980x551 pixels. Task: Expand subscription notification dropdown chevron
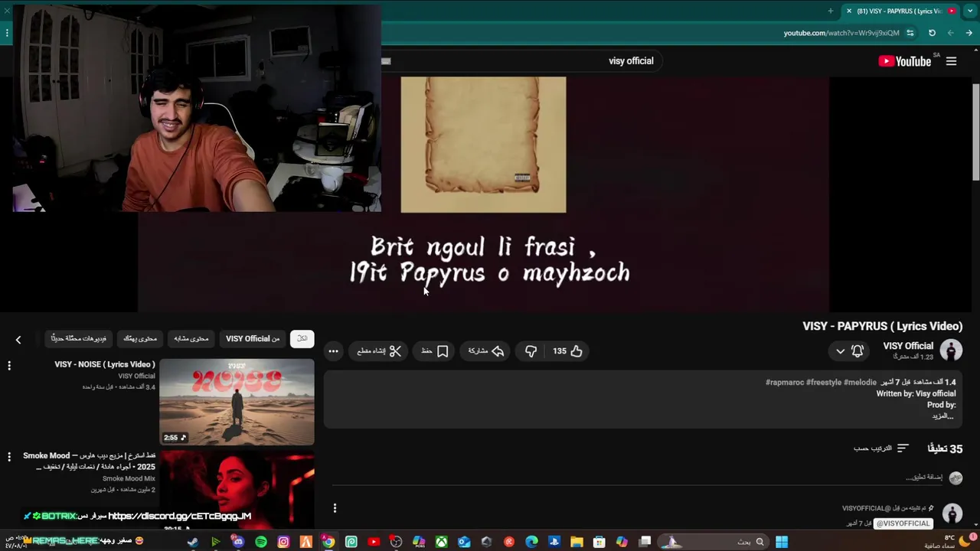click(x=840, y=351)
